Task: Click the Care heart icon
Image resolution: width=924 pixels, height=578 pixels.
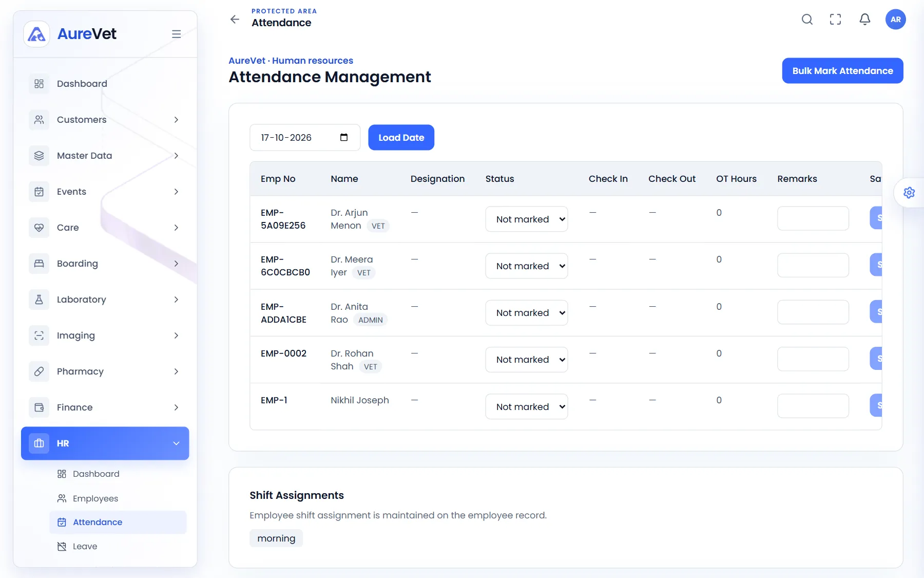Action: pyautogui.click(x=39, y=228)
